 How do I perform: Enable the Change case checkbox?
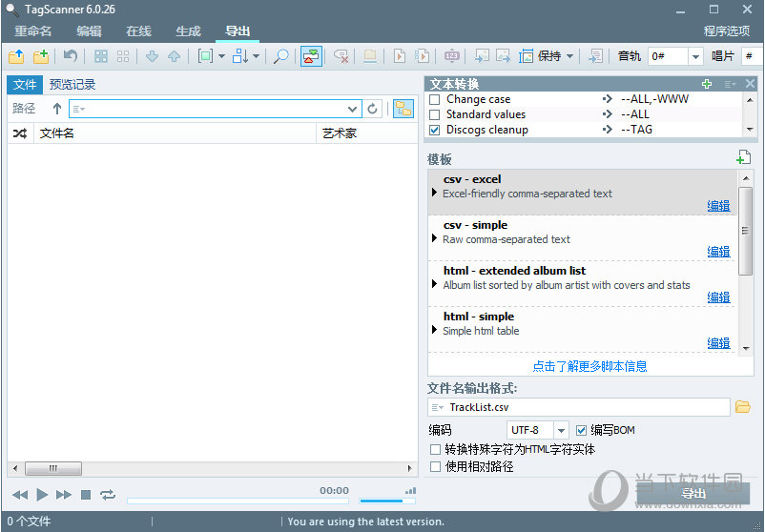pyautogui.click(x=434, y=99)
